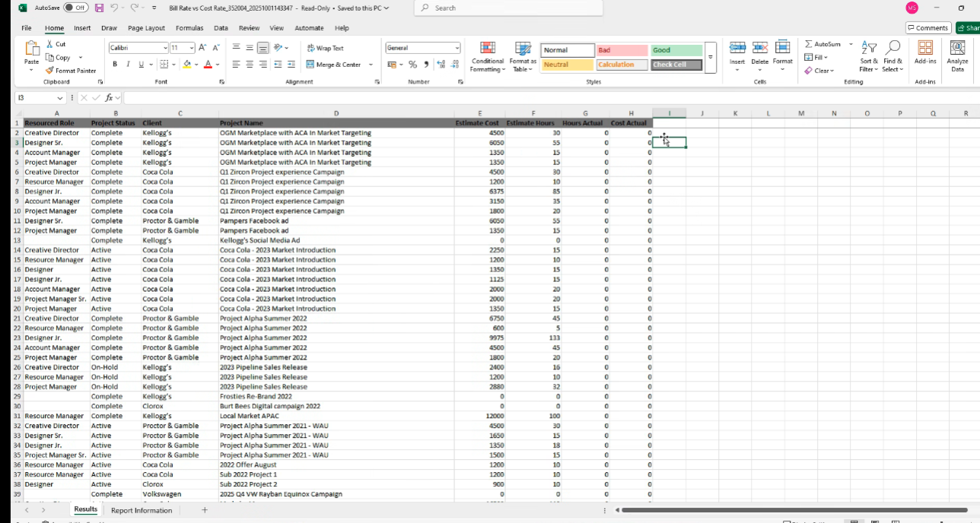
Task: Click Increase Indent icon
Action: [291, 65]
